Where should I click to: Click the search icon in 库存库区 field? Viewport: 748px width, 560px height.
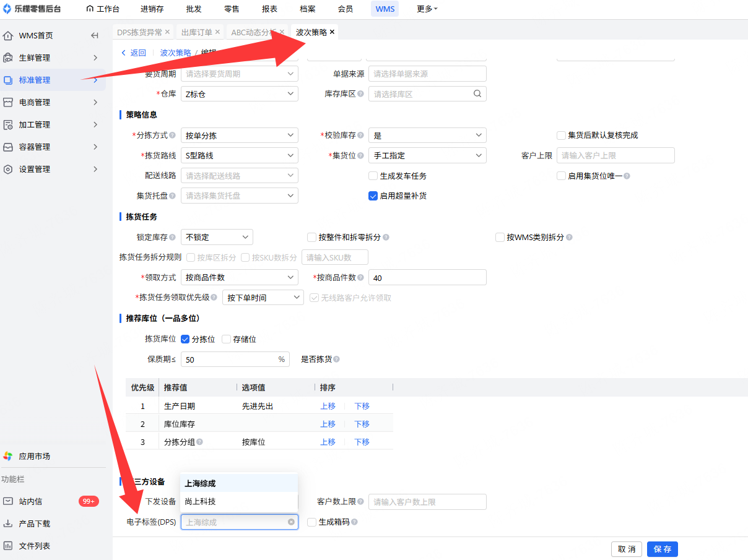click(x=477, y=94)
